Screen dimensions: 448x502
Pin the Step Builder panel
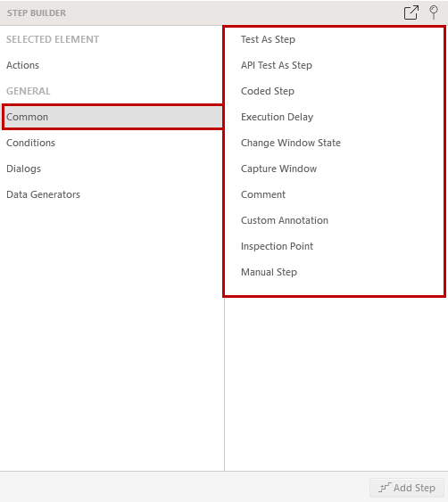pyautogui.click(x=434, y=12)
